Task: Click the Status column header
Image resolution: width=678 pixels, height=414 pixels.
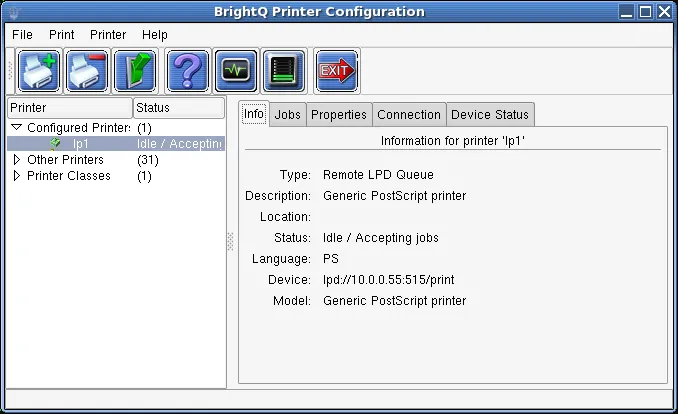Action: tap(179, 108)
